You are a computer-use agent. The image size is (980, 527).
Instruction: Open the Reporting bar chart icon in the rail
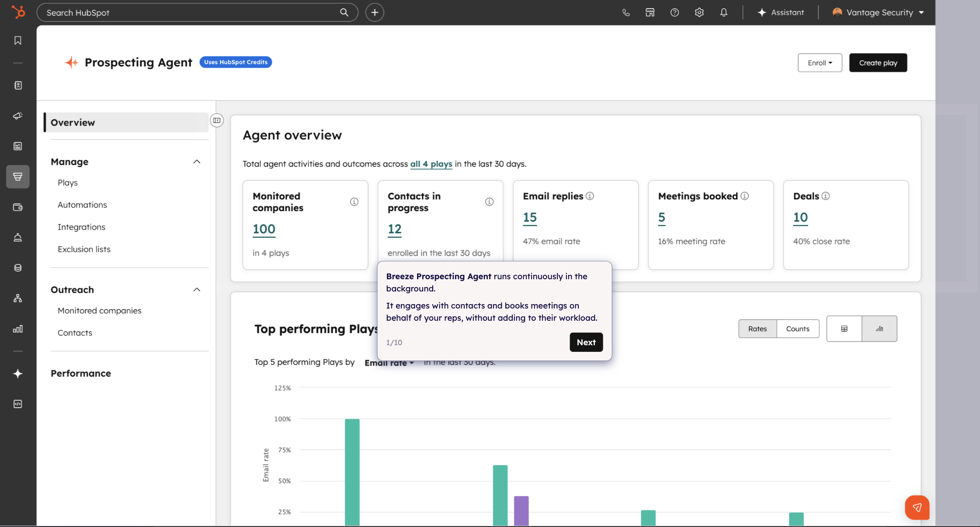point(18,329)
